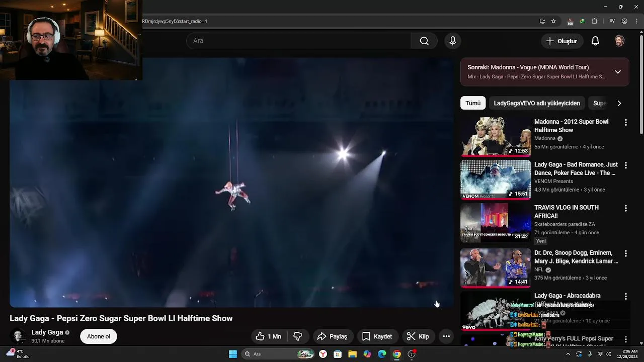Open Chrome media controls icon
Image resolution: width=644 pixels, height=362 pixels.
click(612, 21)
